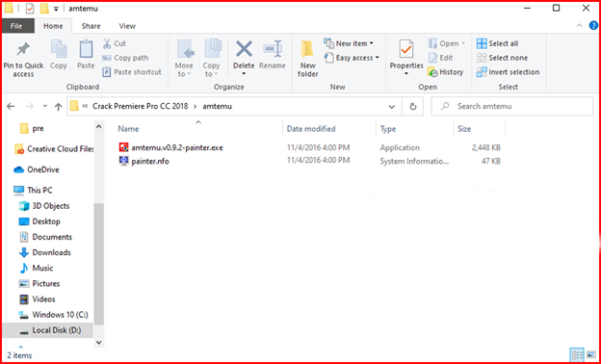This screenshot has height=364, width=601.
Task: Open Music in the navigation pane
Action: pyautogui.click(x=36, y=268)
